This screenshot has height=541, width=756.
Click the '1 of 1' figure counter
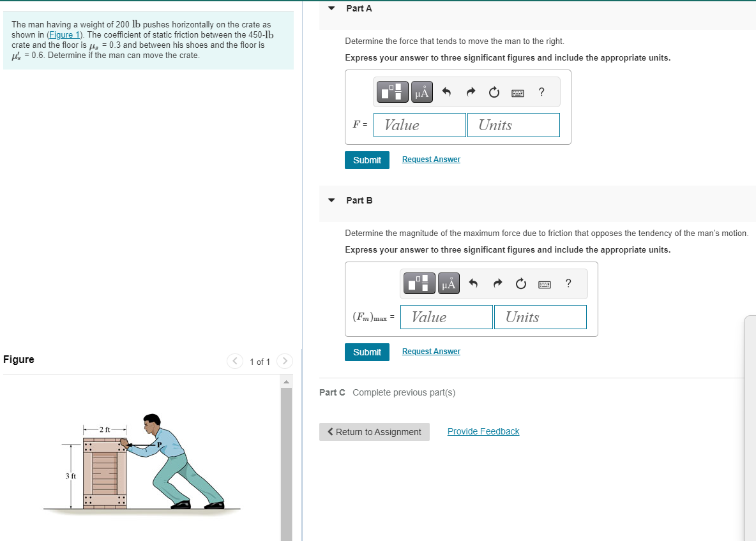(x=260, y=362)
